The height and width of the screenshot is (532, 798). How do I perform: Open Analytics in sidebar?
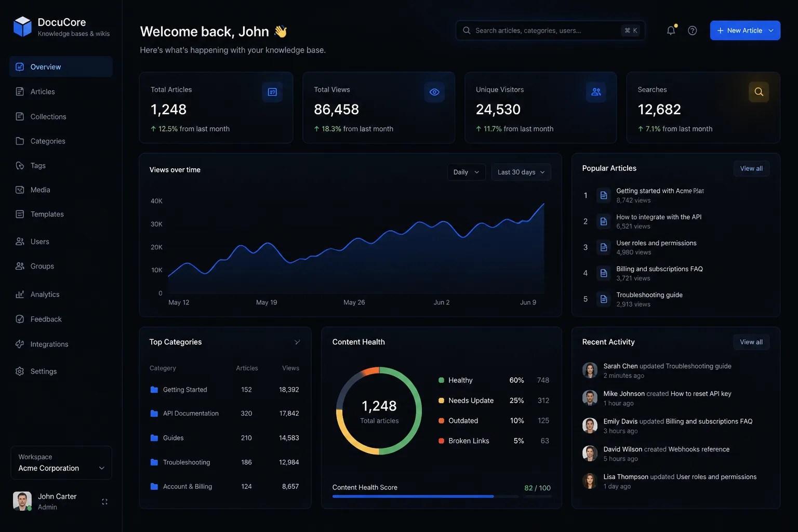pyautogui.click(x=61, y=294)
